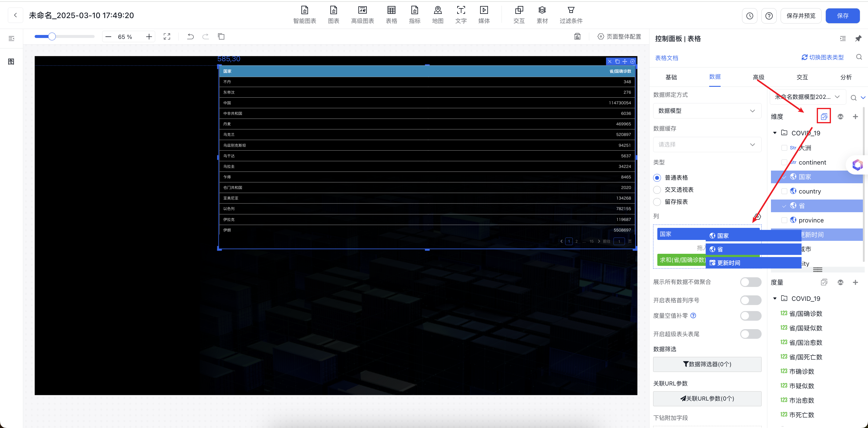Open the 表格文档 link
Screen dimensions: 868x428
point(666,58)
